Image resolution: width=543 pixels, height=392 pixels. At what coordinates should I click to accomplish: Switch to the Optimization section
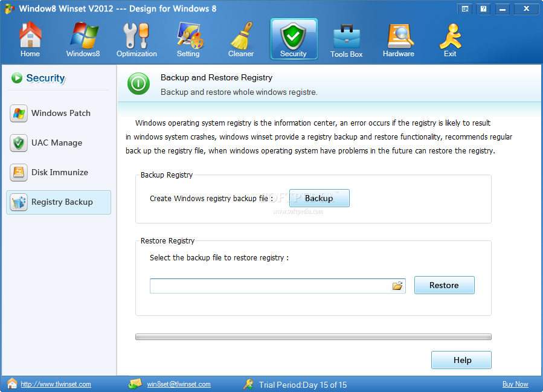[137, 39]
